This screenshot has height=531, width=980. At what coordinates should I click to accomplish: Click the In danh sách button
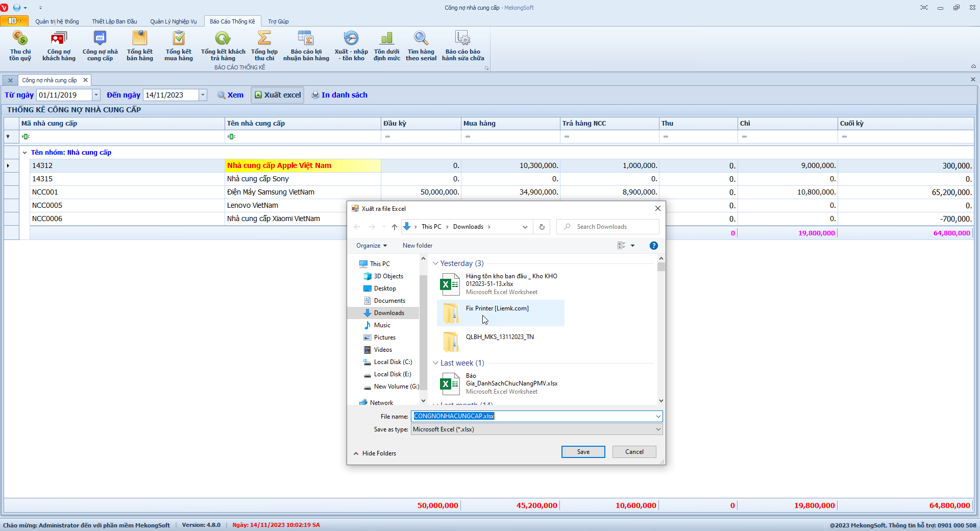click(x=339, y=95)
